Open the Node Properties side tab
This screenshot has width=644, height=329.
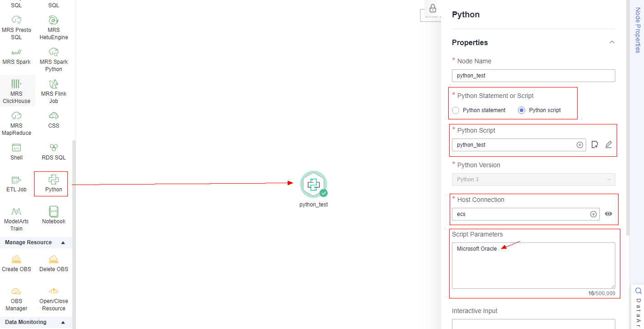(x=638, y=30)
